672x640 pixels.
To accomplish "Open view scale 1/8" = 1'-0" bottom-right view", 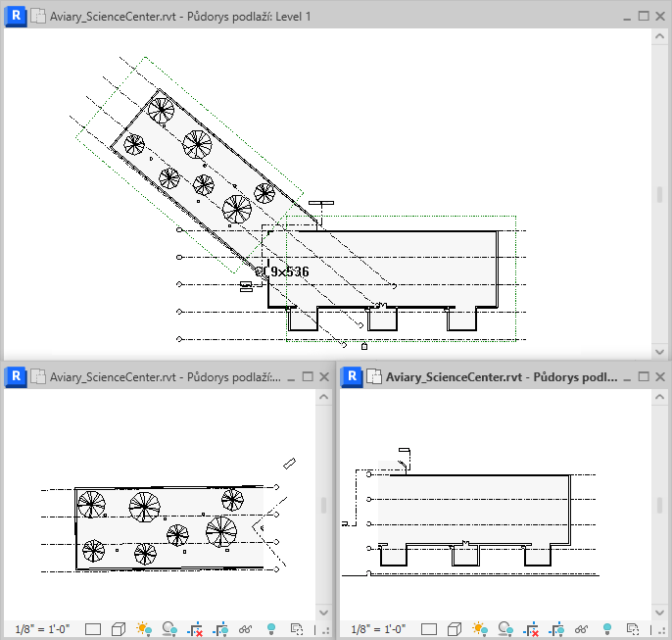I will point(378,629).
